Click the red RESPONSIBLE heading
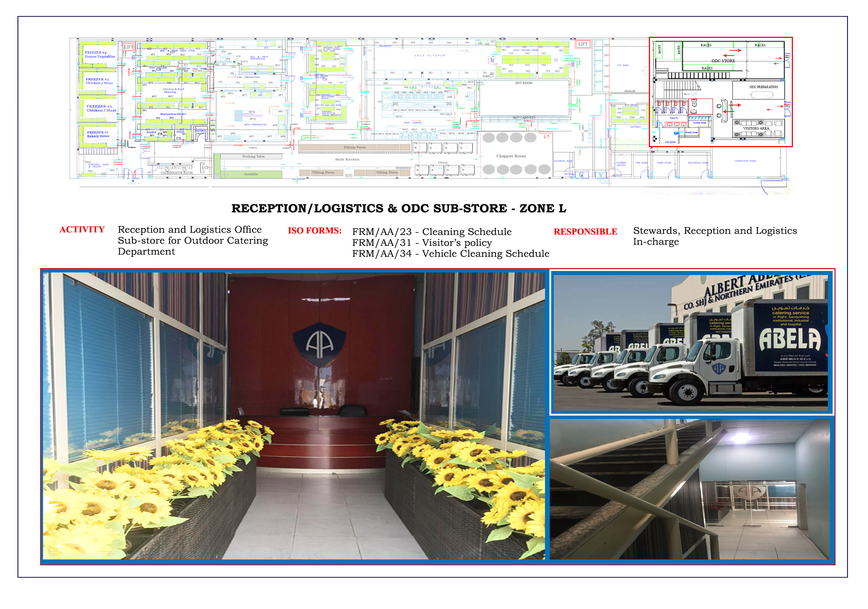 click(x=585, y=232)
